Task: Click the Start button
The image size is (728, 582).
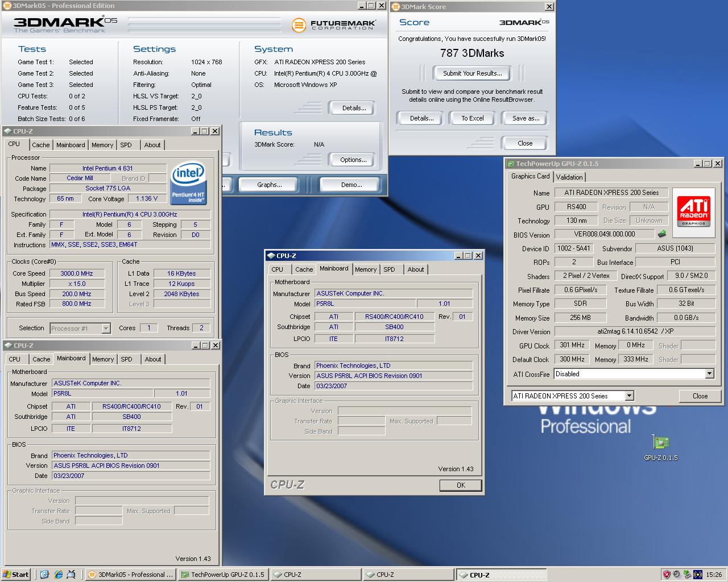Action: (x=16, y=575)
